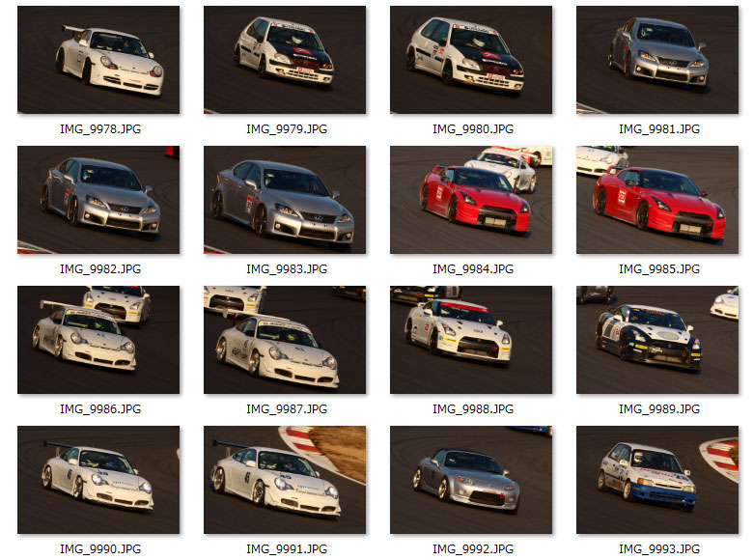The image size is (753, 560).
Task: Select the IMG_9982.JPG thumbnail
Action: [x=98, y=200]
